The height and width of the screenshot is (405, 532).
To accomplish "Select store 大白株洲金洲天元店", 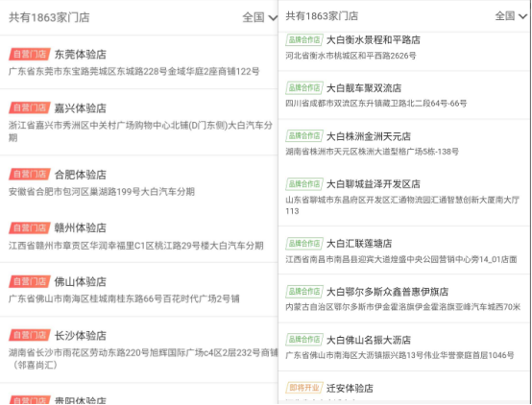I will [x=369, y=136].
